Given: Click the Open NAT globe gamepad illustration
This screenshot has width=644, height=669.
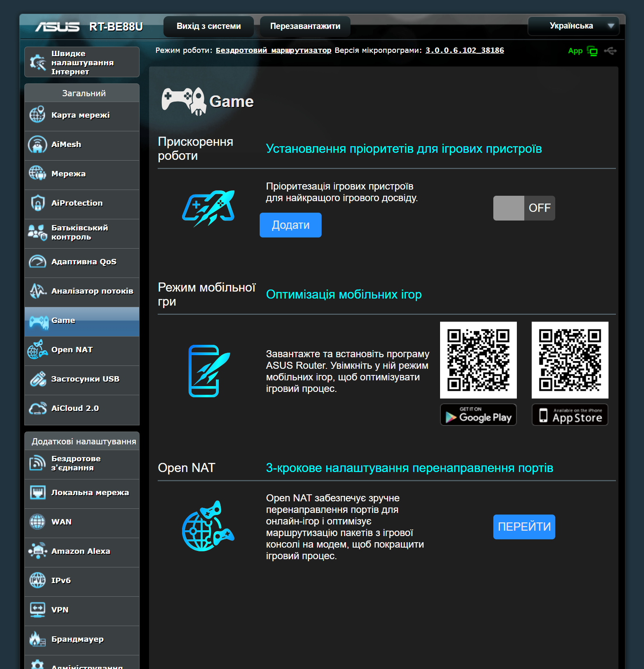Looking at the screenshot, I should point(208,526).
